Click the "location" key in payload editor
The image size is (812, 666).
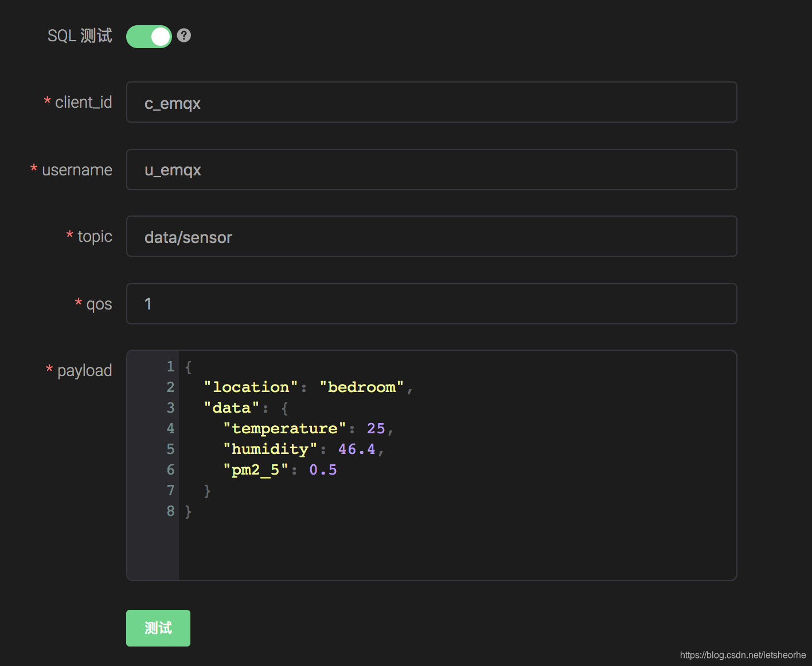(x=251, y=387)
